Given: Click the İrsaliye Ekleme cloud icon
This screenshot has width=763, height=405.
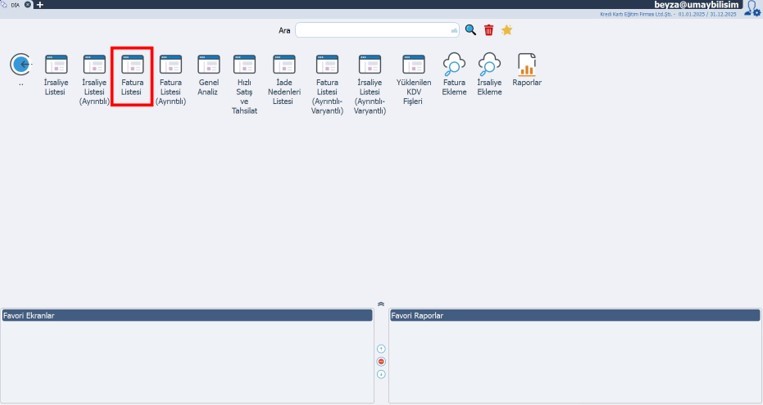Looking at the screenshot, I should tap(489, 65).
